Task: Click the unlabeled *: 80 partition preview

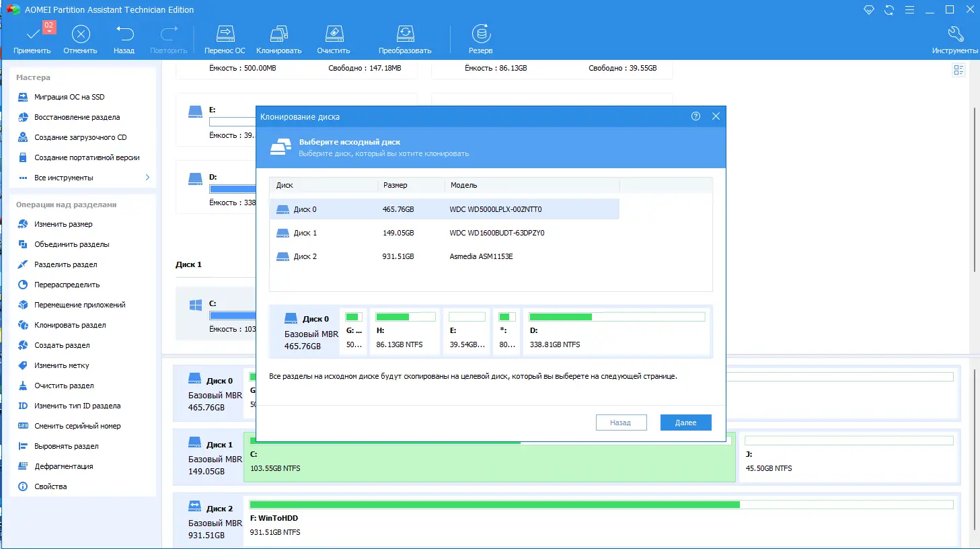Action: coord(507,330)
